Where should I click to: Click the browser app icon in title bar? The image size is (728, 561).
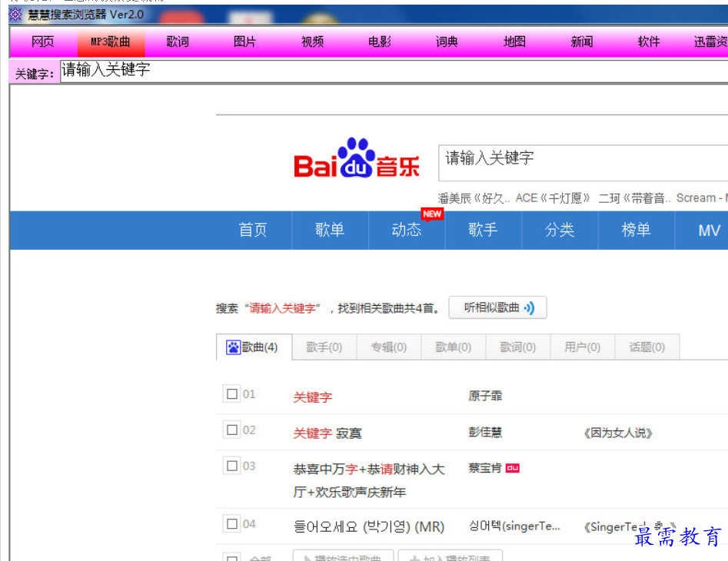15,15
